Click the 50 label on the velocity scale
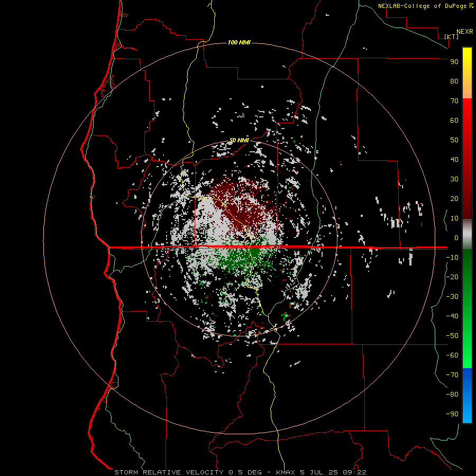 [454, 140]
